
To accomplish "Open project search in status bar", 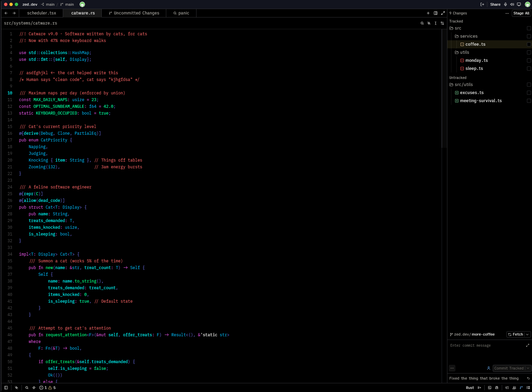I will (27, 388).
